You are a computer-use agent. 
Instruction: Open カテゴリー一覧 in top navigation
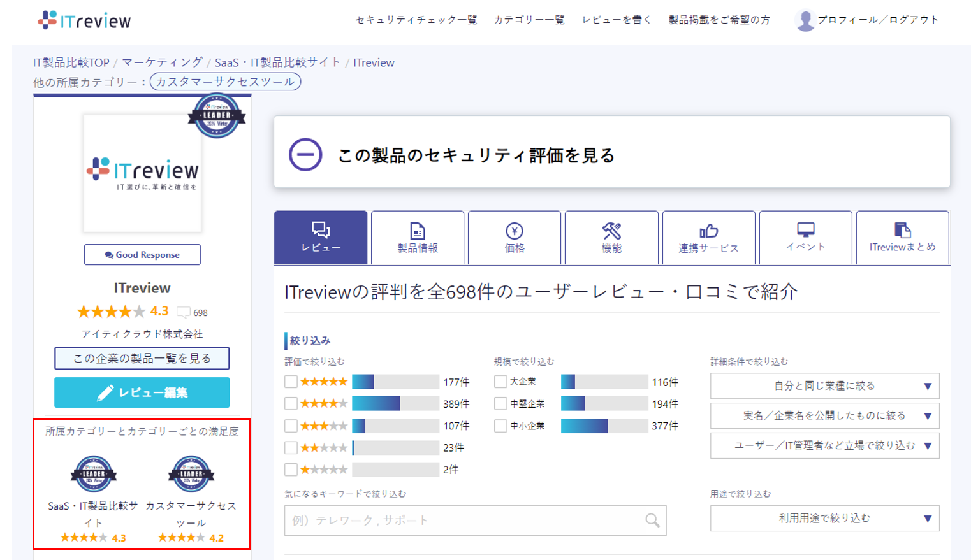529,19
